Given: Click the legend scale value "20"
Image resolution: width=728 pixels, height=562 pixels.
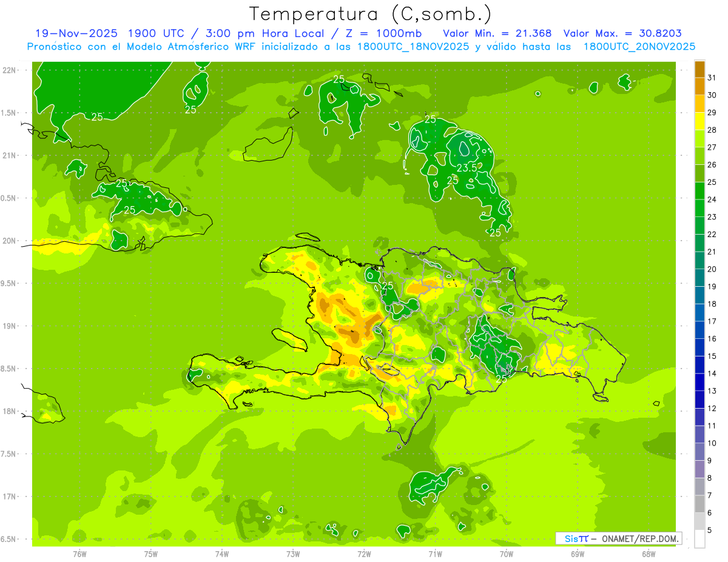Looking at the screenshot, I should point(712,269).
